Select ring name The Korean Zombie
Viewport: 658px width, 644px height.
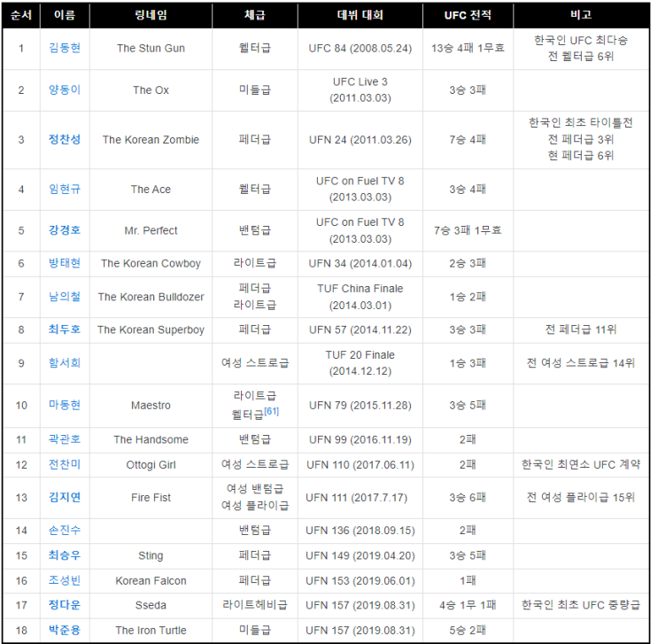point(151,140)
